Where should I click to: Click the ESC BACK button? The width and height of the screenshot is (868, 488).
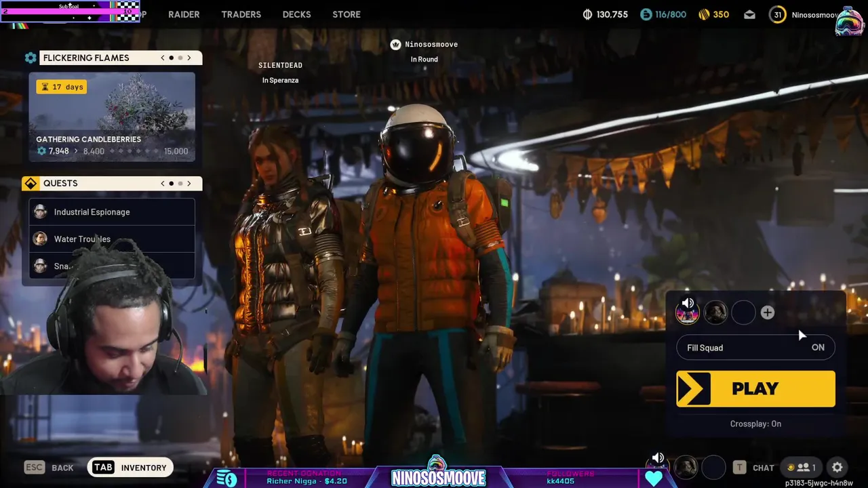tap(49, 467)
